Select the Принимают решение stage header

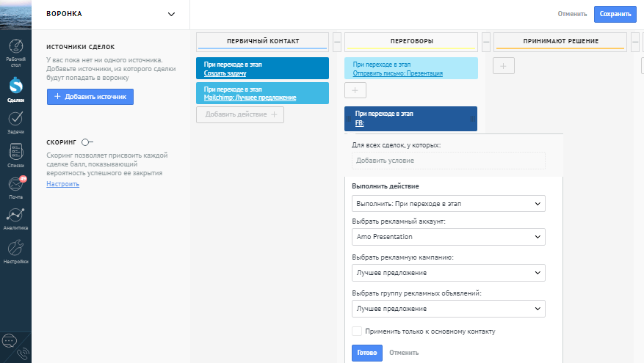pyautogui.click(x=560, y=41)
